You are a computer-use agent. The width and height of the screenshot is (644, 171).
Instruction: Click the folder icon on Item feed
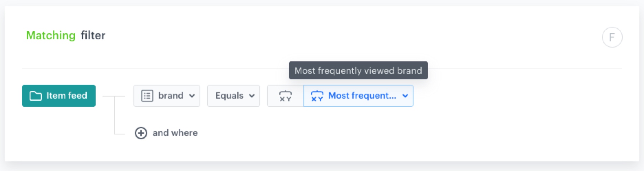click(35, 96)
